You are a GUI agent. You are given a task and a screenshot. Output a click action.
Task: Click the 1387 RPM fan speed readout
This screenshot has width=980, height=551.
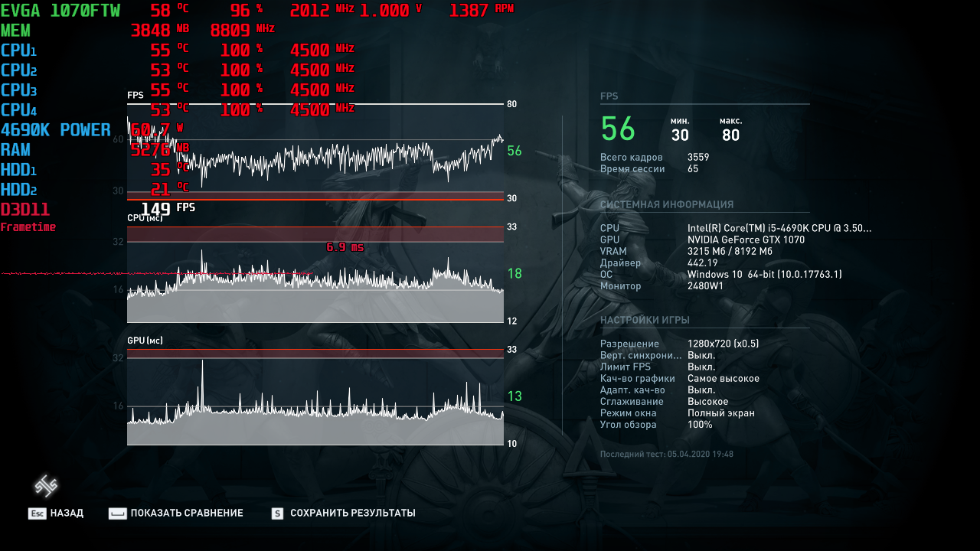click(482, 11)
